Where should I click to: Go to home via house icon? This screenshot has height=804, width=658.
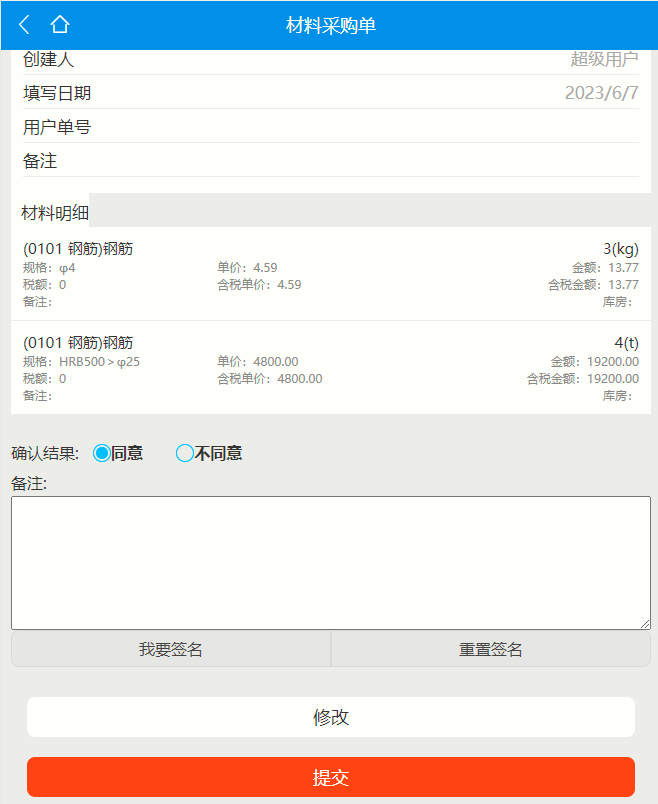pos(60,25)
